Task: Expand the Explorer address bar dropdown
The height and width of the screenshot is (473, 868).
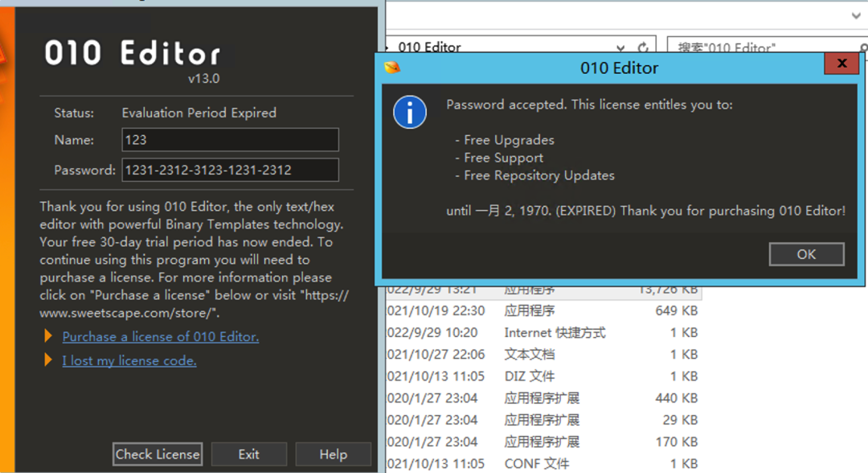Action: [x=620, y=47]
